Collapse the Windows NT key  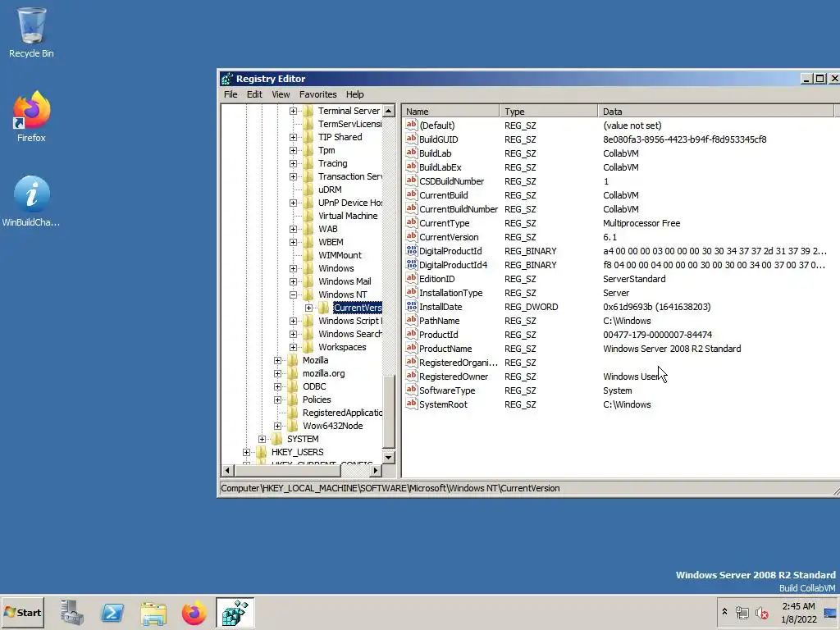pyautogui.click(x=293, y=294)
